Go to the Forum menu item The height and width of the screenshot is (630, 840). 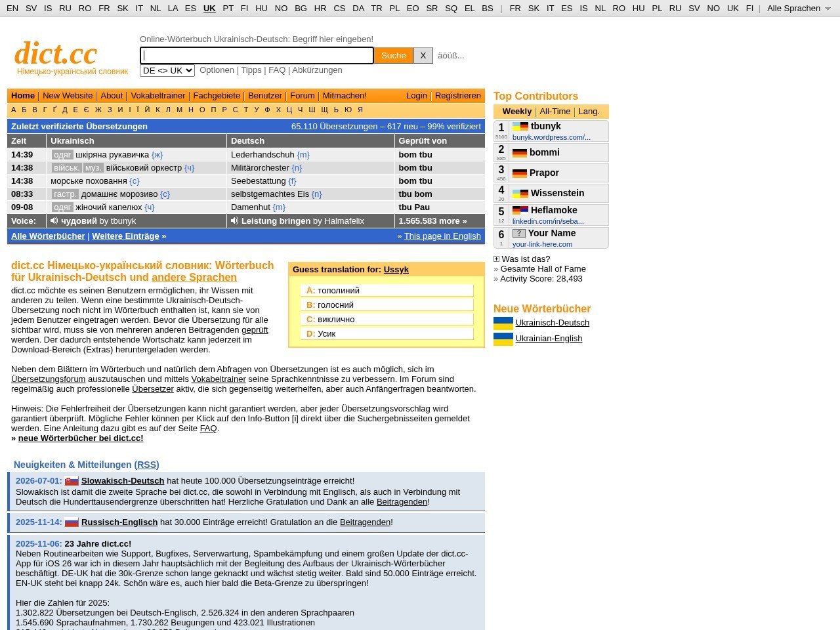303,96
